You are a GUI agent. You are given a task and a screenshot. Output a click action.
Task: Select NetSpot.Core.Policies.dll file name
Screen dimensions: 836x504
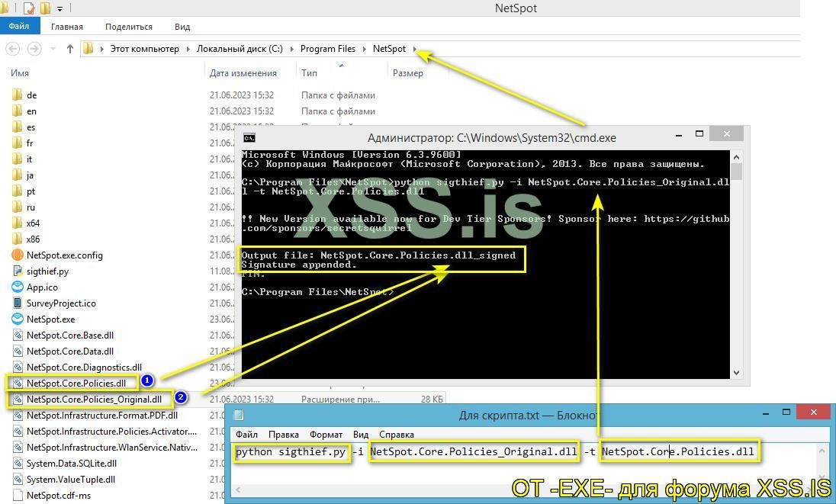point(76,383)
